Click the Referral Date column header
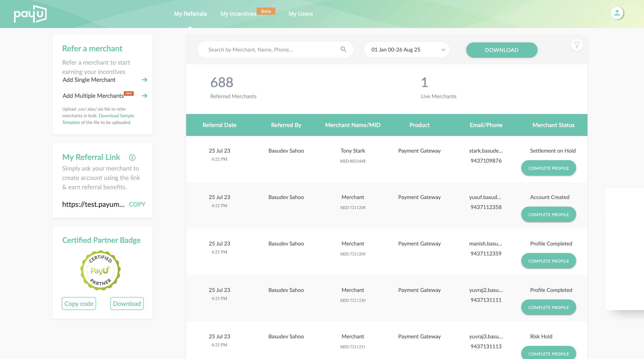 coord(219,125)
